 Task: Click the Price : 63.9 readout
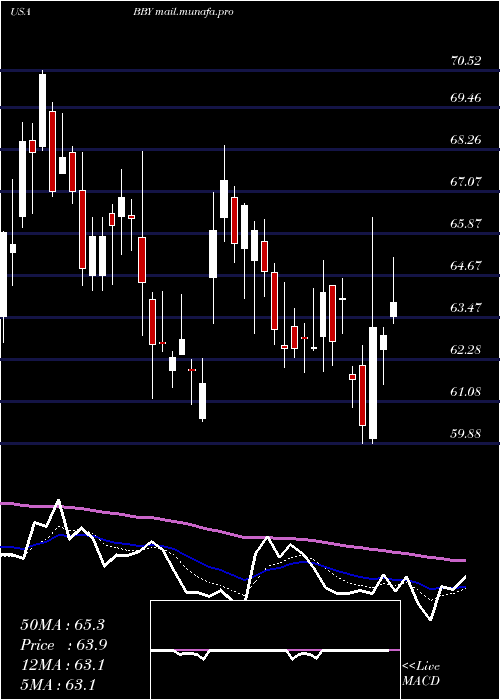pos(64,645)
